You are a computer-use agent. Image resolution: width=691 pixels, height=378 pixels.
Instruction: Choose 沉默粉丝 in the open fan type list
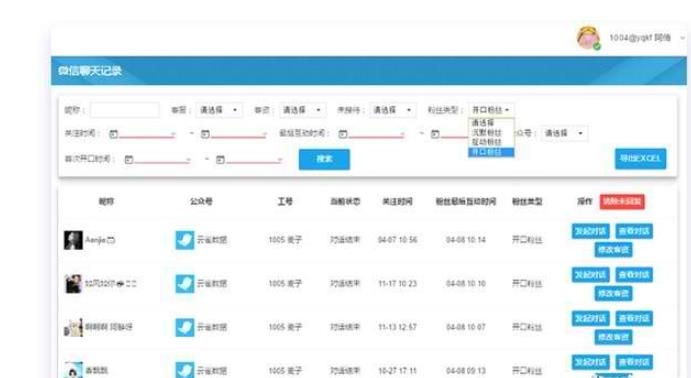click(491, 133)
